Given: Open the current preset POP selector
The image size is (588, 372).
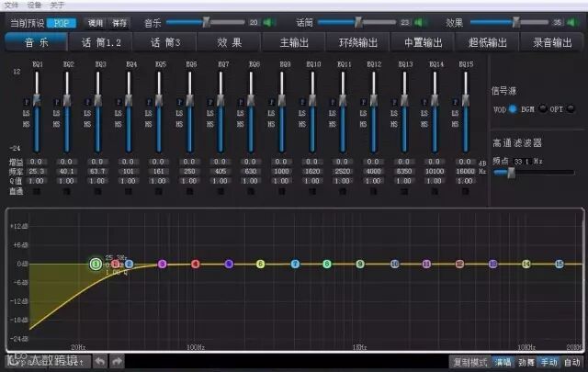Looking at the screenshot, I should point(62,23).
